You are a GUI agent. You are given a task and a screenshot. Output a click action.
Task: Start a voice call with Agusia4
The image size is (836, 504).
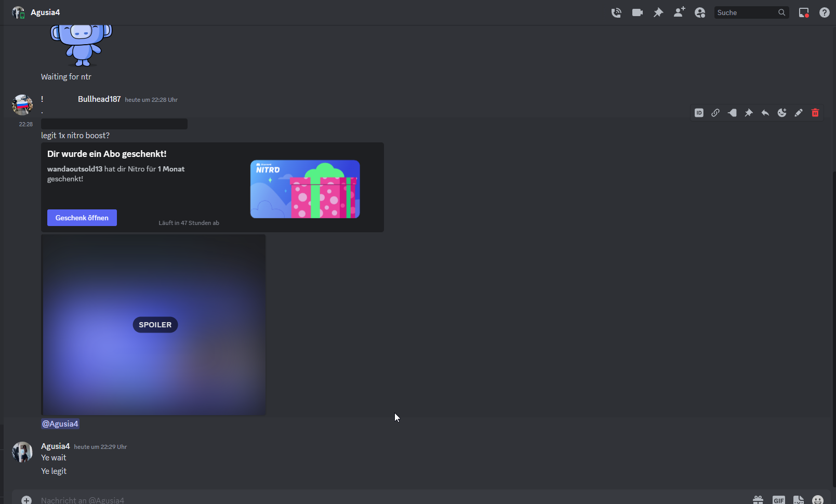pos(616,12)
